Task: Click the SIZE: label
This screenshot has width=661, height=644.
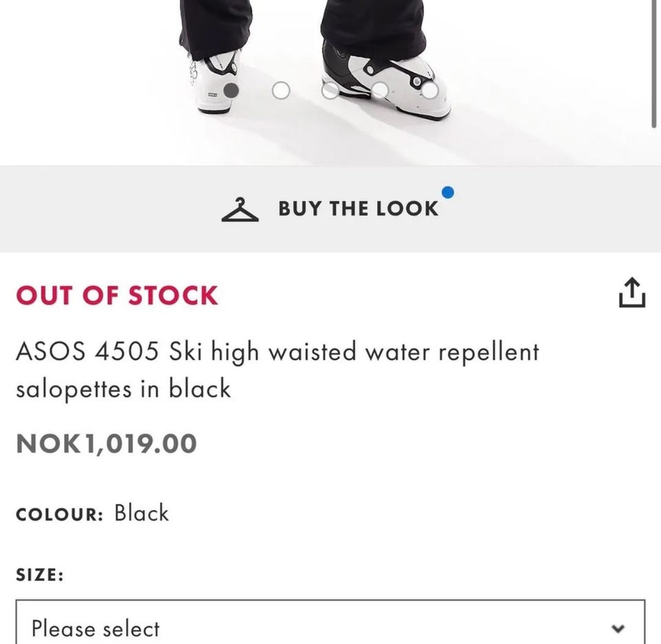Action: 40,575
